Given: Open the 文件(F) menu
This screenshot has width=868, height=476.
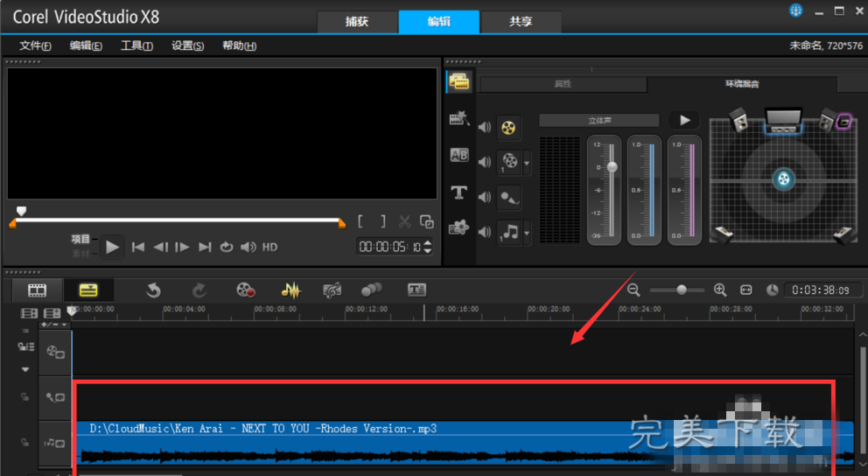Looking at the screenshot, I should (35, 46).
